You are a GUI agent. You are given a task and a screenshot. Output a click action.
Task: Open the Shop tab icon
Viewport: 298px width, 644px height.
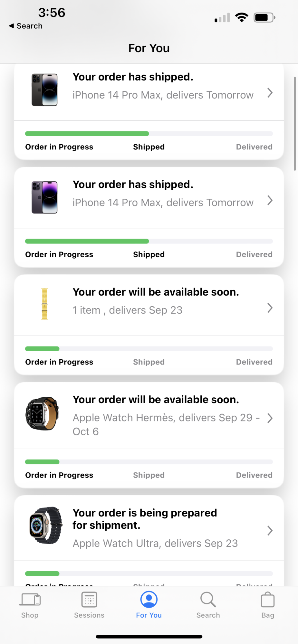30,600
